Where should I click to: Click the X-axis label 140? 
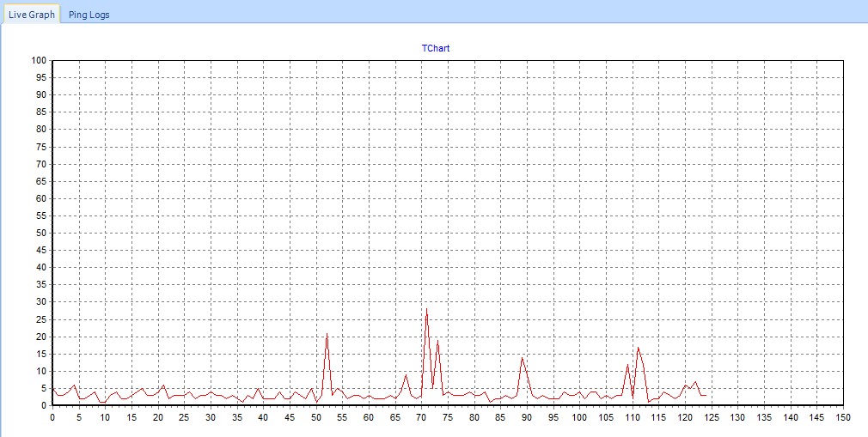tap(791, 416)
